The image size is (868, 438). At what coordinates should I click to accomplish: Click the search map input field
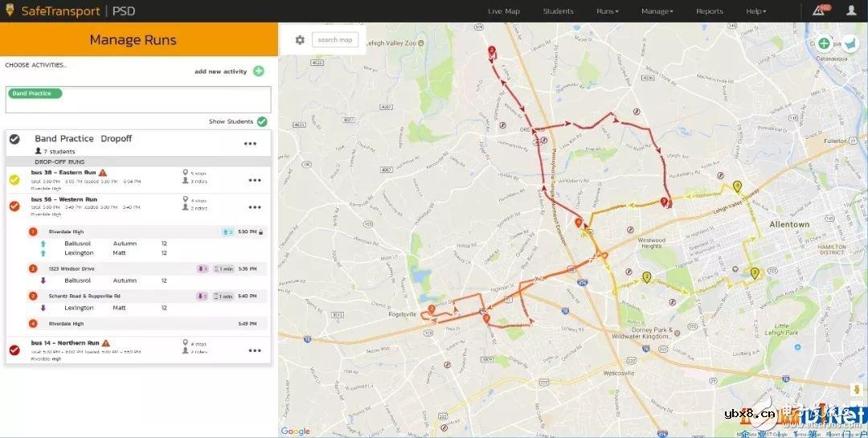pos(335,40)
